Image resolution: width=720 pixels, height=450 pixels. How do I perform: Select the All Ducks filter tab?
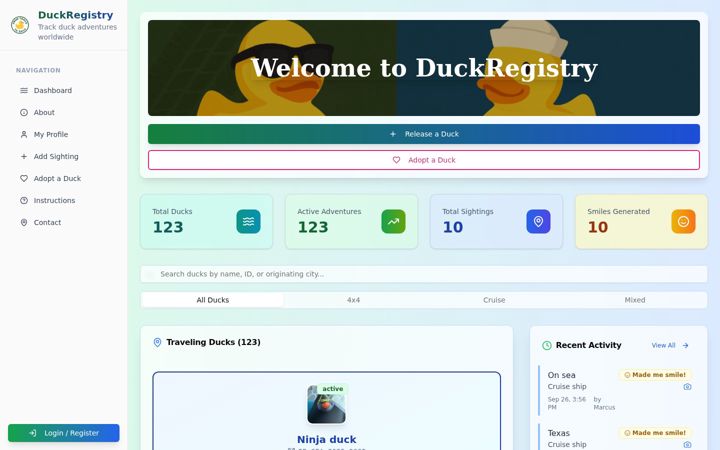pyautogui.click(x=213, y=300)
